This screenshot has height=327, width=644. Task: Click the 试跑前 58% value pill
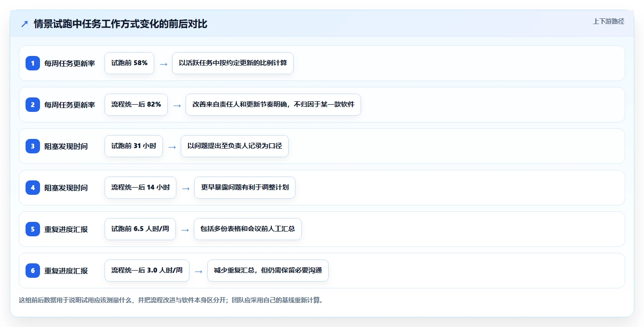pos(129,63)
